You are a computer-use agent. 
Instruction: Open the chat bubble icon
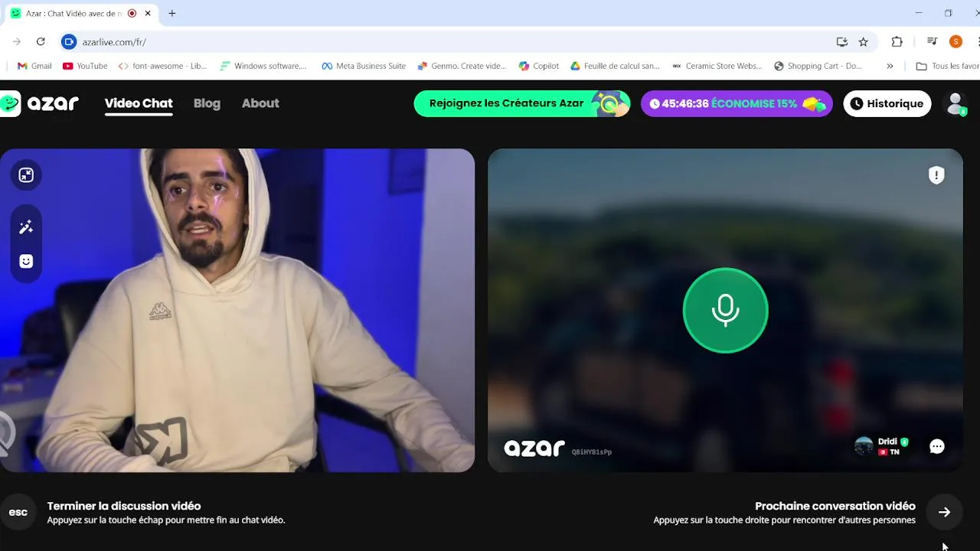[937, 447]
